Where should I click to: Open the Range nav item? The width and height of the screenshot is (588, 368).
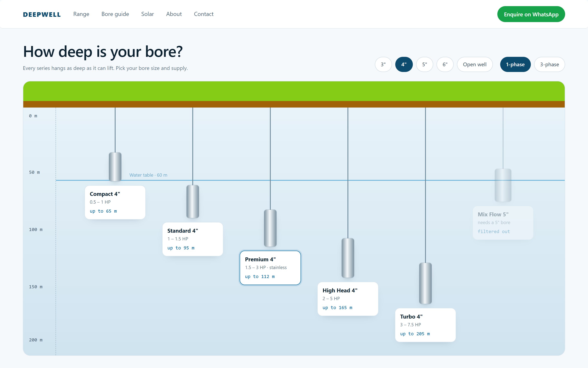pos(81,14)
